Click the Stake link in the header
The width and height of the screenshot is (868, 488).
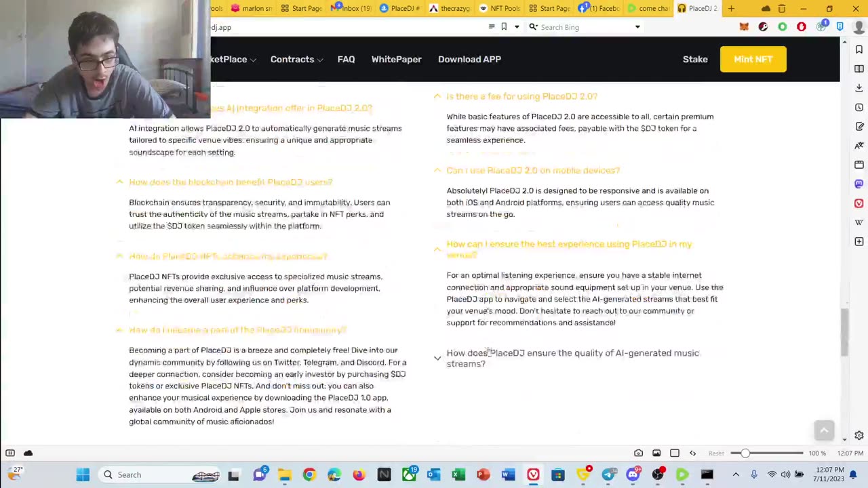pos(695,59)
